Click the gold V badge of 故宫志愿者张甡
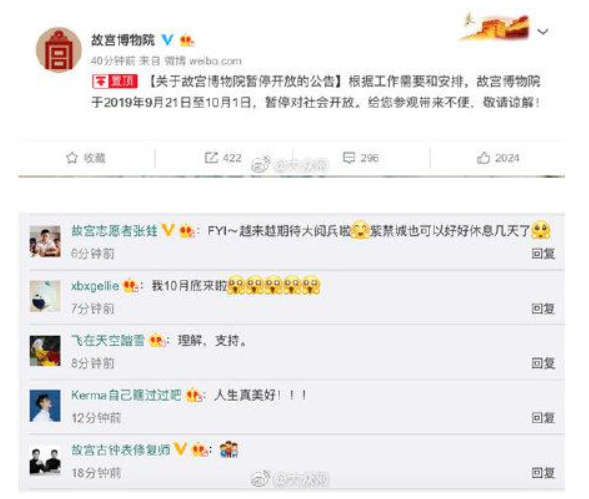 (168, 230)
